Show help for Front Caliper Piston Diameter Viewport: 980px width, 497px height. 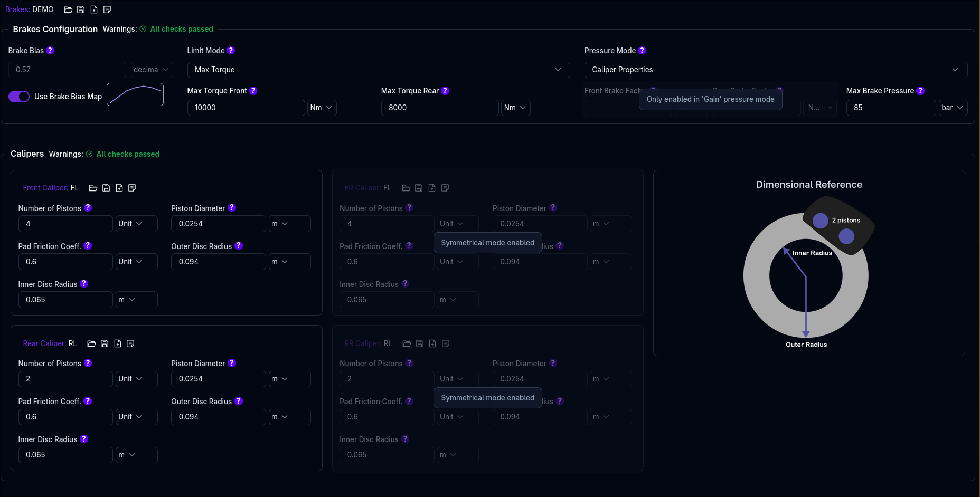pos(232,208)
